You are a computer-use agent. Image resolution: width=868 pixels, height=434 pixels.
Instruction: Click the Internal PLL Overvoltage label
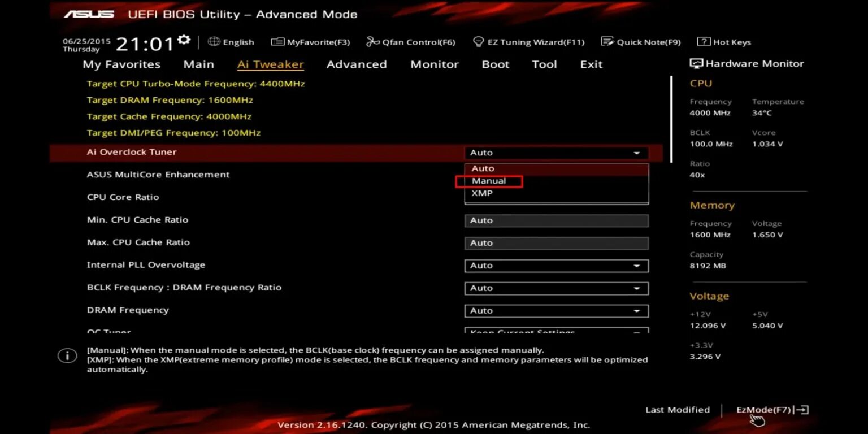point(146,265)
